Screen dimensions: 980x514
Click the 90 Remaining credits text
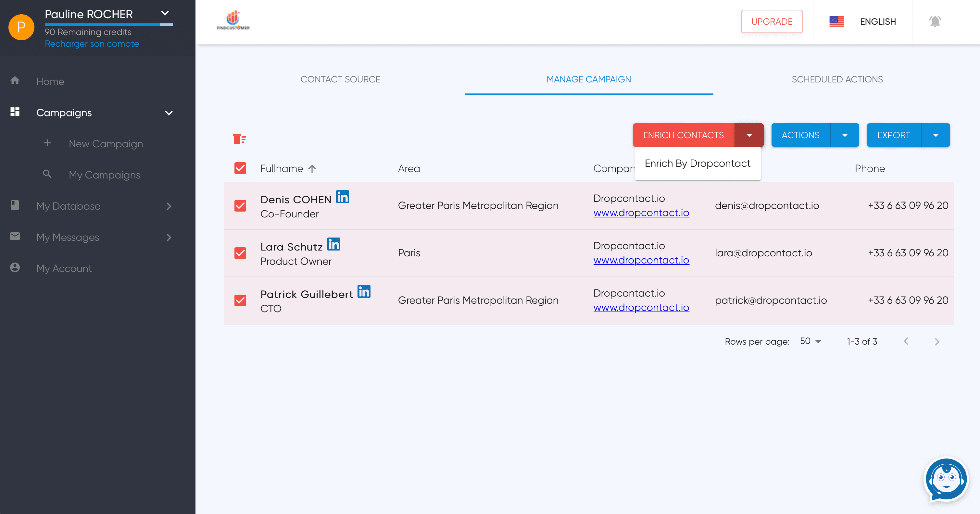coord(88,32)
